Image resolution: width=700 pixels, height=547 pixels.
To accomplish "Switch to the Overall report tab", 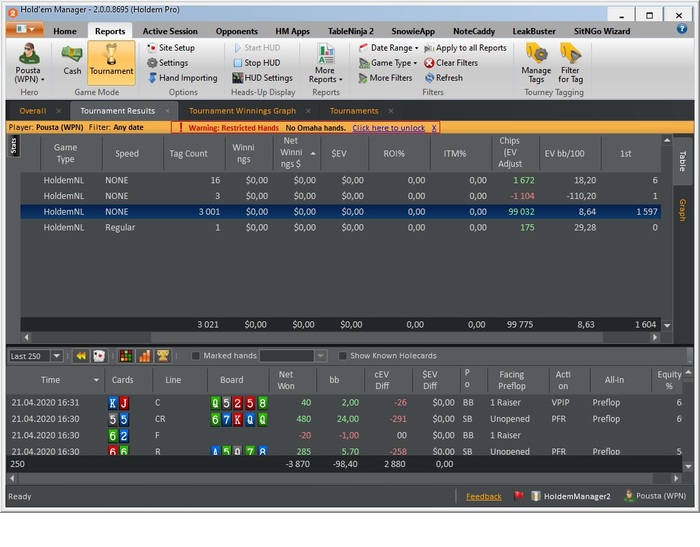I will pos(33,111).
